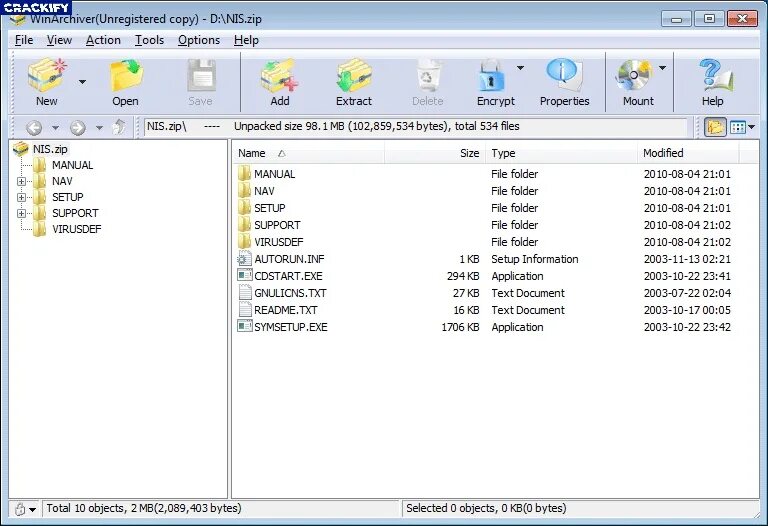This screenshot has width=768, height=526.
Task: Expand the SUPPORT node in the tree
Action: [x=21, y=214]
